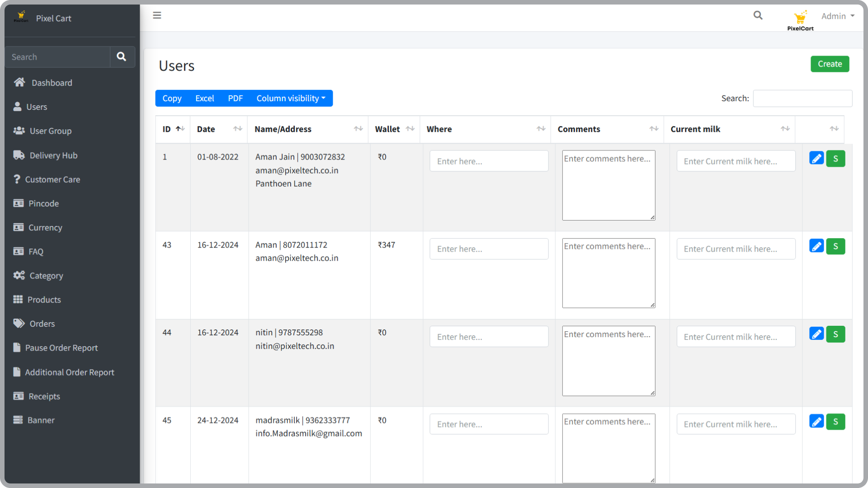
Task: Click the Products grid icon
Action: point(18,299)
